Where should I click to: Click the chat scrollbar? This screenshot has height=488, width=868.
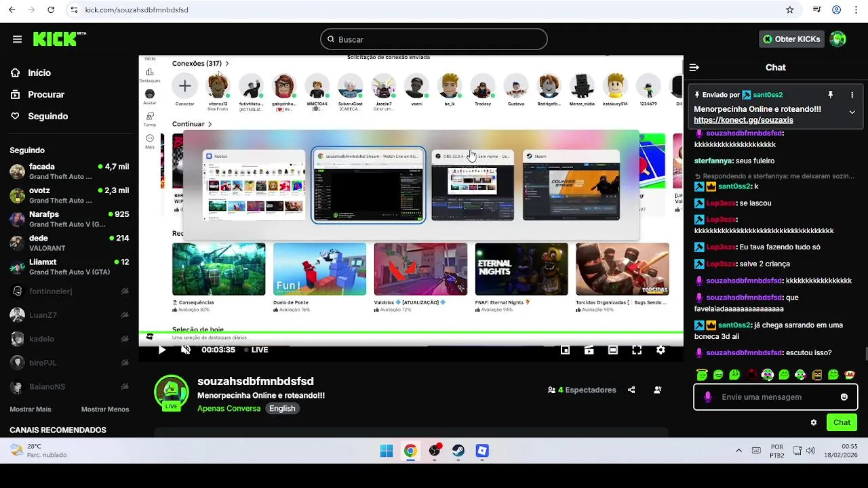[865, 354]
